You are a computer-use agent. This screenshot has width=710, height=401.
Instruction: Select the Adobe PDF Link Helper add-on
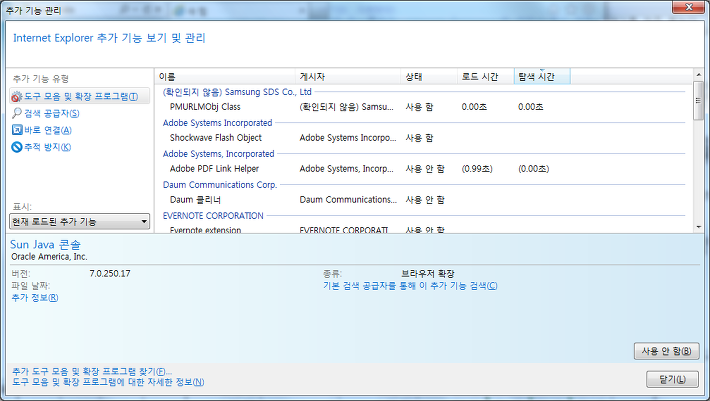[214, 169]
